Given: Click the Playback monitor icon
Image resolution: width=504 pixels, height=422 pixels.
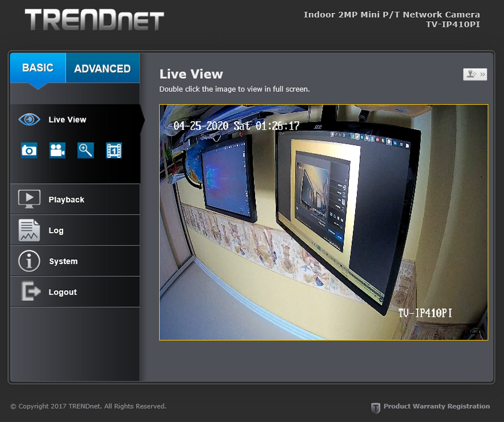Looking at the screenshot, I should pyautogui.click(x=29, y=199).
